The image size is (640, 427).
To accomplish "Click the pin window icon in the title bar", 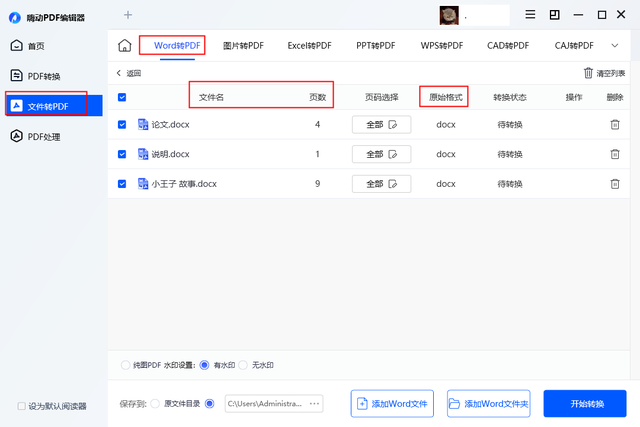I will tap(554, 15).
